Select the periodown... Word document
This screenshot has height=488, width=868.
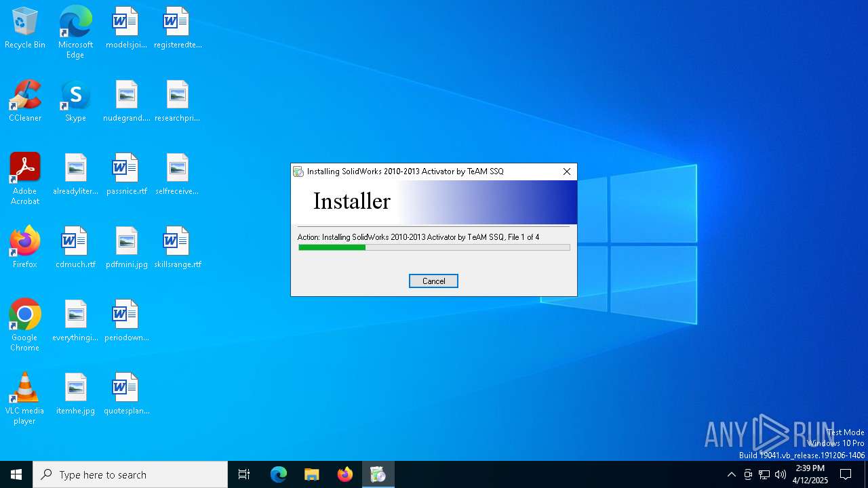click(127, 321)
